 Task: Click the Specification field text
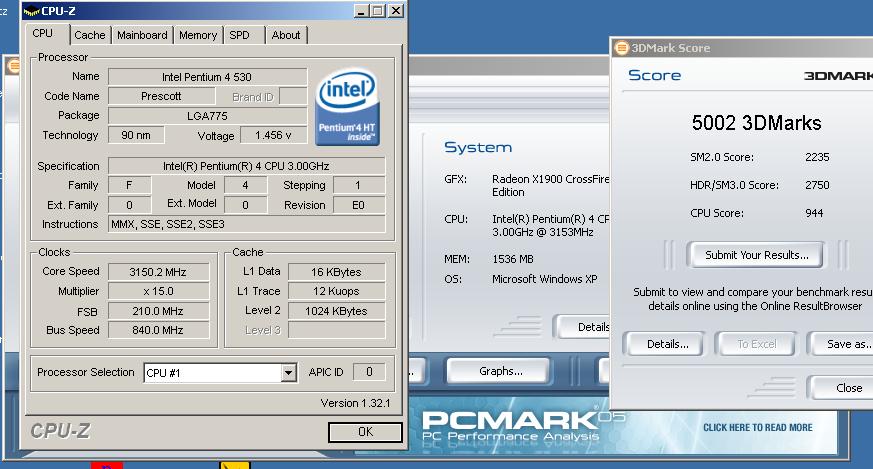(246, 166)
